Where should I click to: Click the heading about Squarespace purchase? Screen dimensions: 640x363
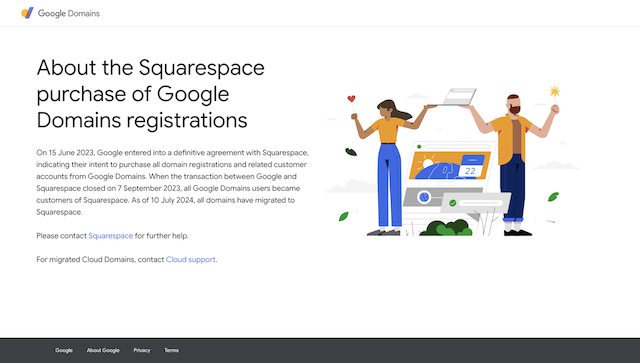[x=151, y=94]
